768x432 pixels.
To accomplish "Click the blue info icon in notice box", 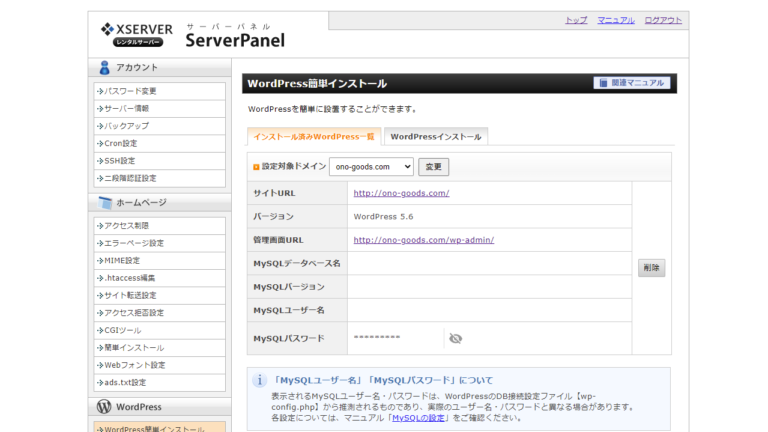I will (259, 381).
